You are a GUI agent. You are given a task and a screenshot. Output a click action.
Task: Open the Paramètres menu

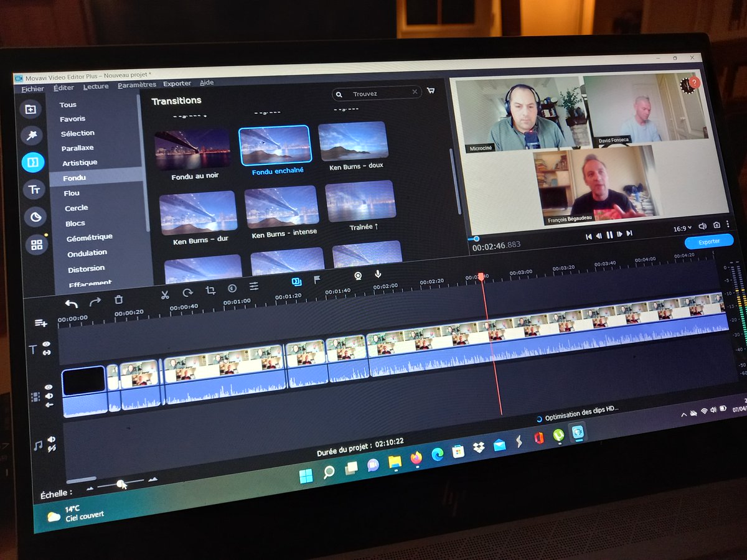(137, 85)
